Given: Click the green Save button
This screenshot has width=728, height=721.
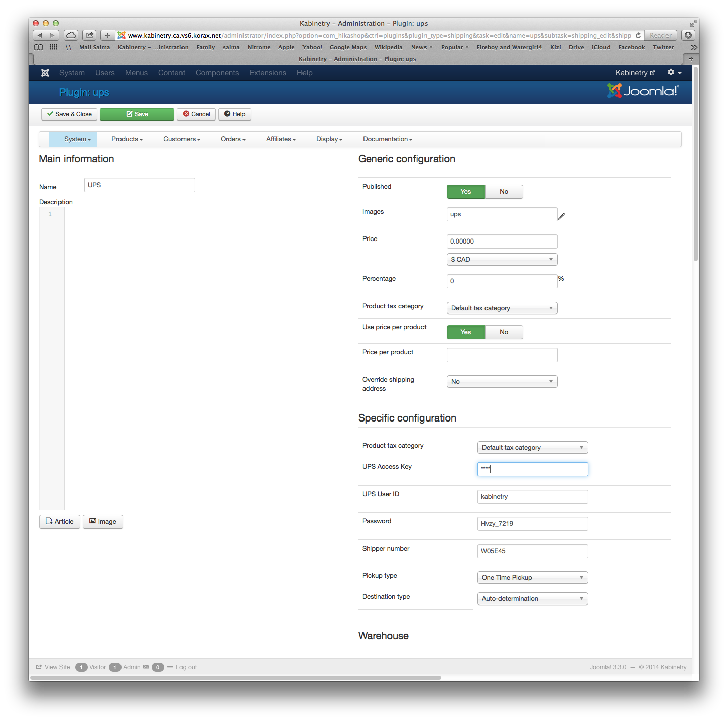Looking at the screenshot, I should tap(137, 114).
